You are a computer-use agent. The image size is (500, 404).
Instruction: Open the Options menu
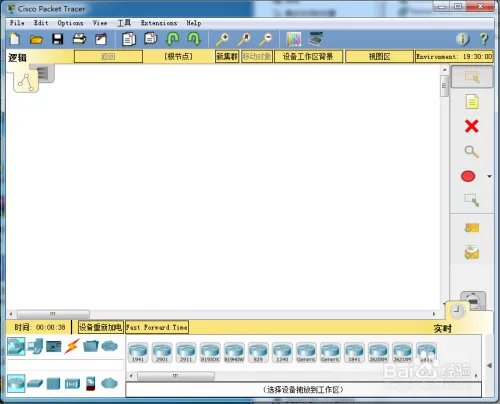(x=70, y=23)
